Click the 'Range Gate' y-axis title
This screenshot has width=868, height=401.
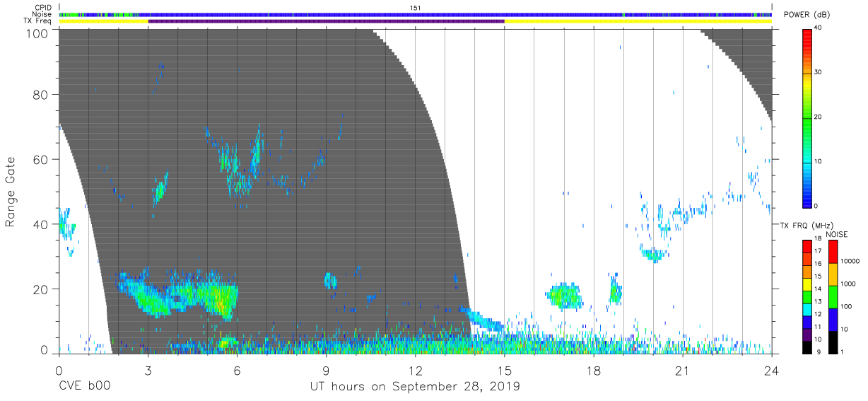click(x=11, y=192)
